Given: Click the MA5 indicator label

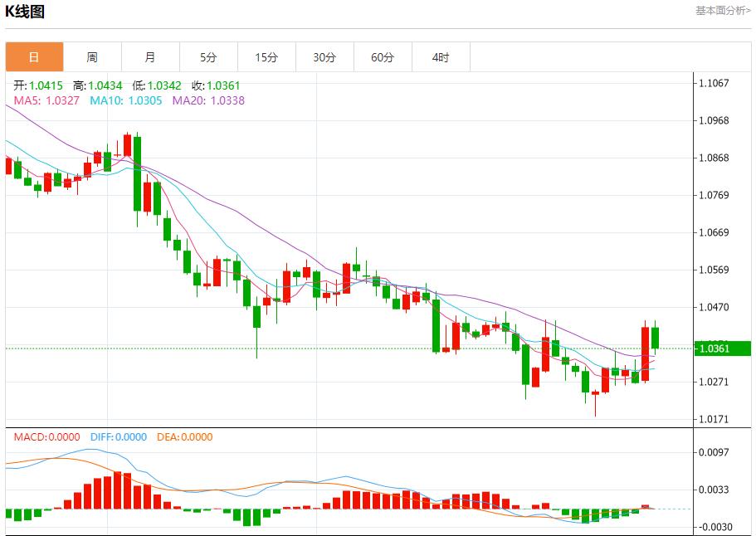Looking at the screenshot, I should pyautogui.click(x=46, y=100).
